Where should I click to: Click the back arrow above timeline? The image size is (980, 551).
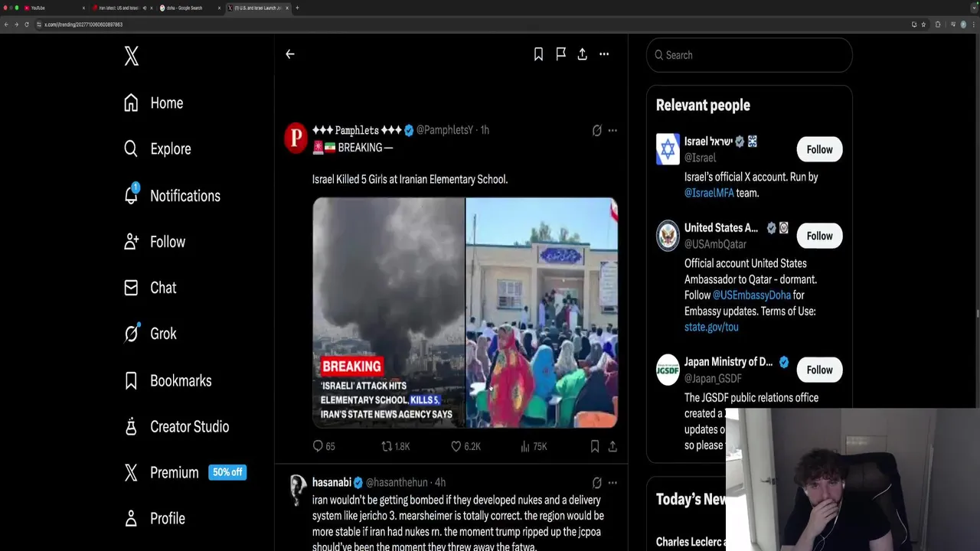click(x=290, y=54)
